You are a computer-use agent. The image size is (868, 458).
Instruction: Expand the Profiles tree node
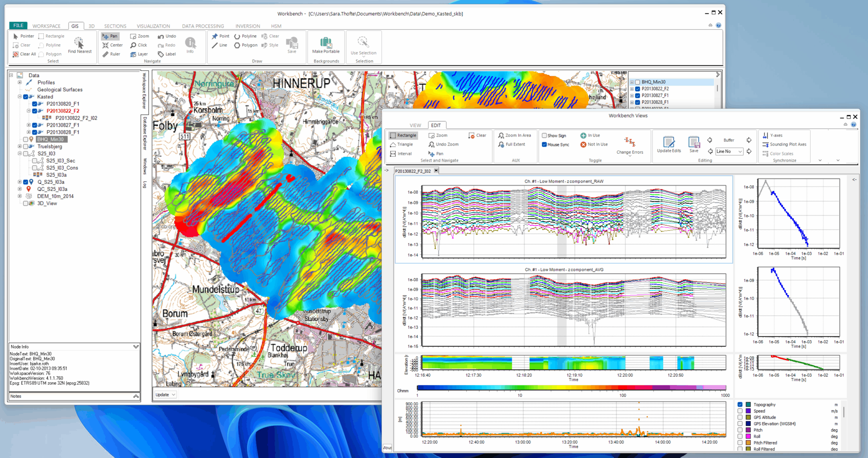click(20, 82)
